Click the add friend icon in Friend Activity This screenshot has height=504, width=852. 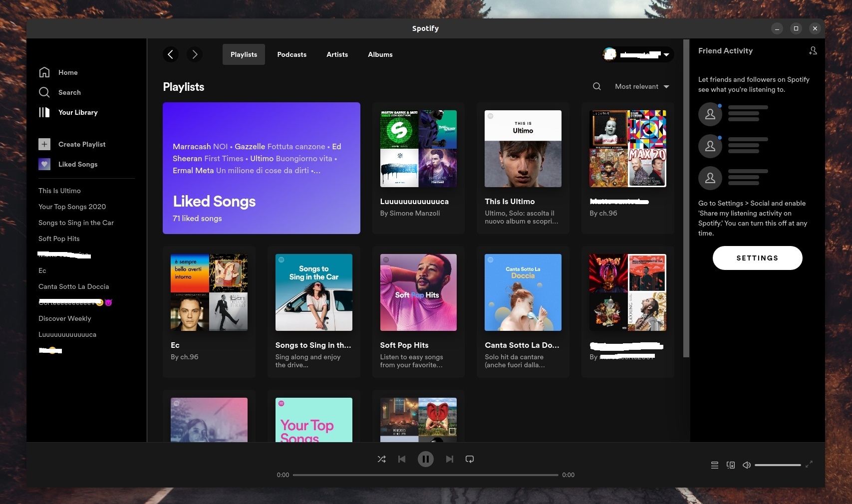pyautogui.click(x=813, y=50)
